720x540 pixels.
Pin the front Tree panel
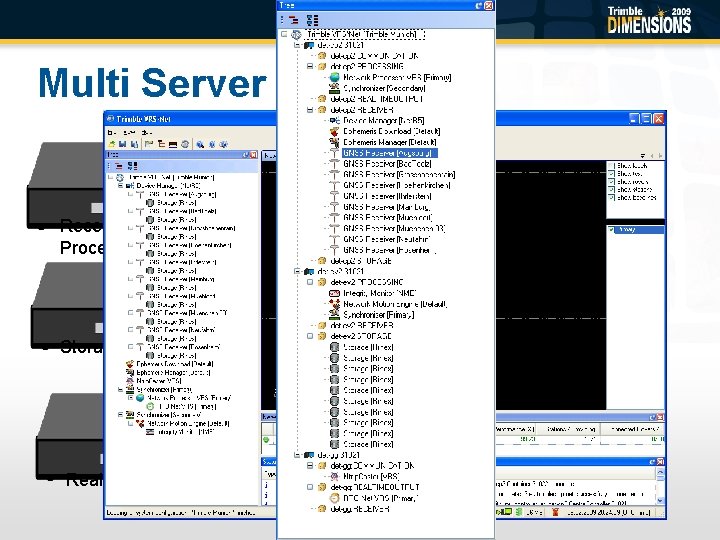coord(479,6)
